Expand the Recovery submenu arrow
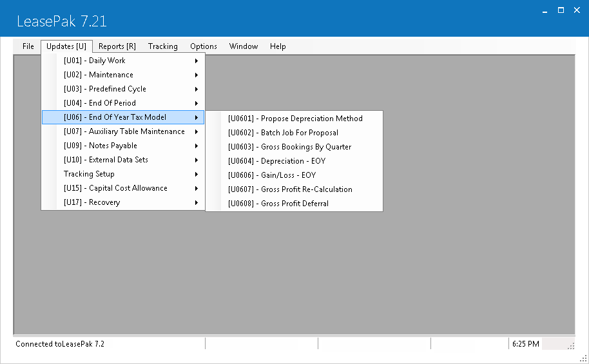The height and width of the screenshot is (364, 589). [x=197, y=203]
